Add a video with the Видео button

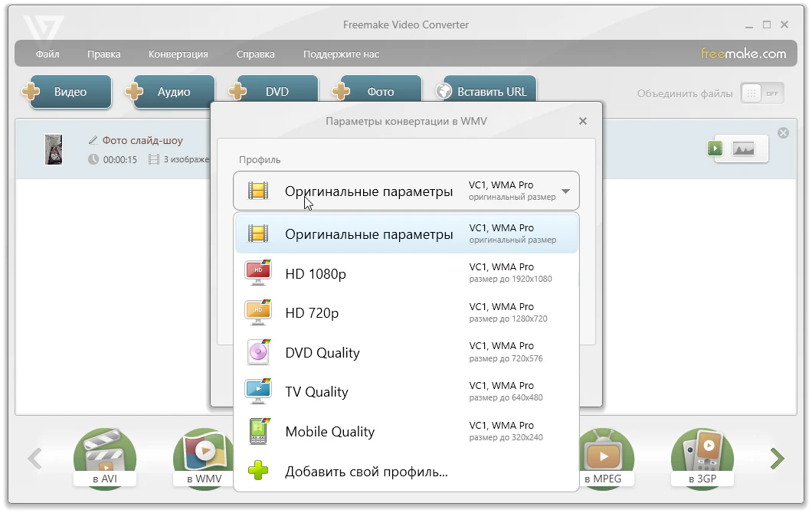(70, 92)
